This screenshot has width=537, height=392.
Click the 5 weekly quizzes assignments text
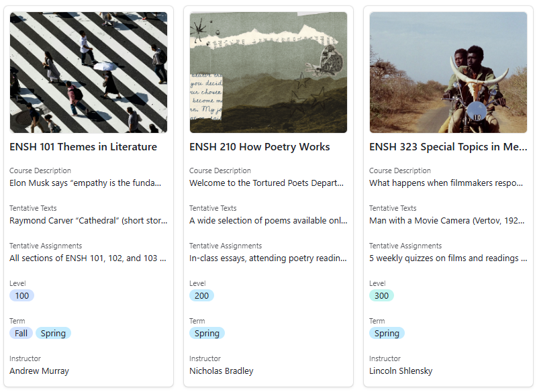448,258
